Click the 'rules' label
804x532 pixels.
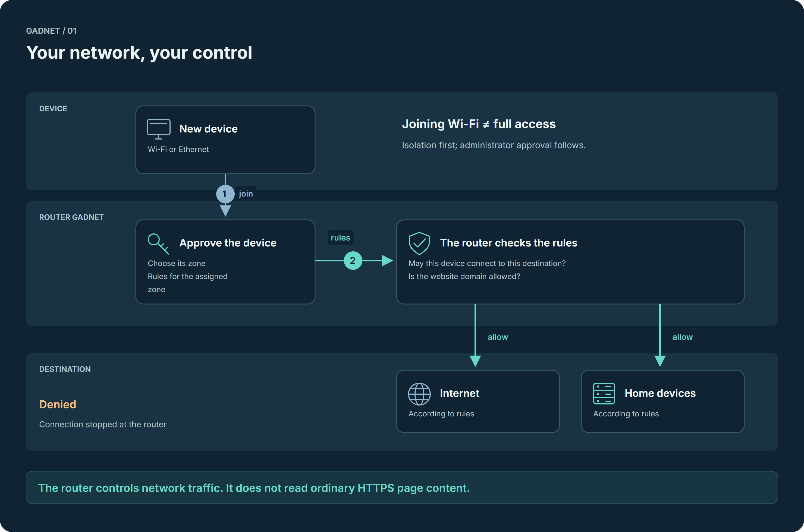(x=340, y=237)
